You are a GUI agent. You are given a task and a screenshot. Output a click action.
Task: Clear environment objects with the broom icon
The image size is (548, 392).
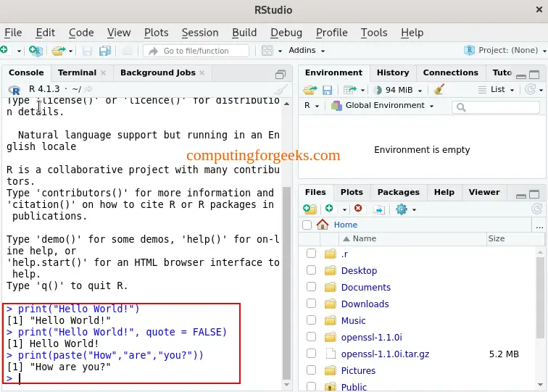coord(439,89)
